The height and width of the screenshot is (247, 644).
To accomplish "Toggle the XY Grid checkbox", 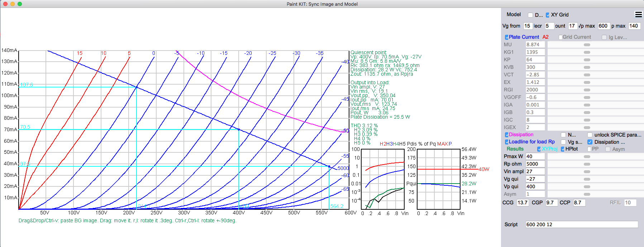I will (x=548, y=15).
